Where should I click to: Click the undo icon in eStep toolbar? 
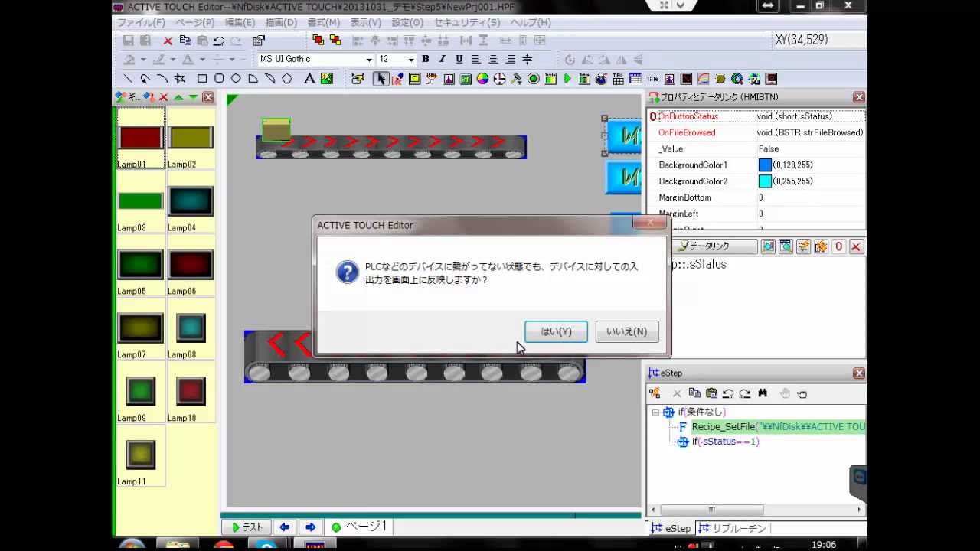click(728, 393)
